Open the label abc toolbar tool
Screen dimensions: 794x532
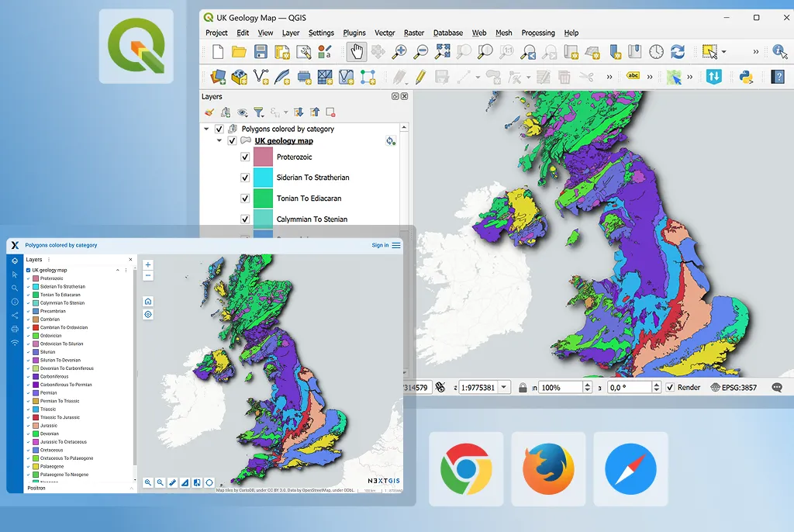pyautogui.click(x=633, y=75)
